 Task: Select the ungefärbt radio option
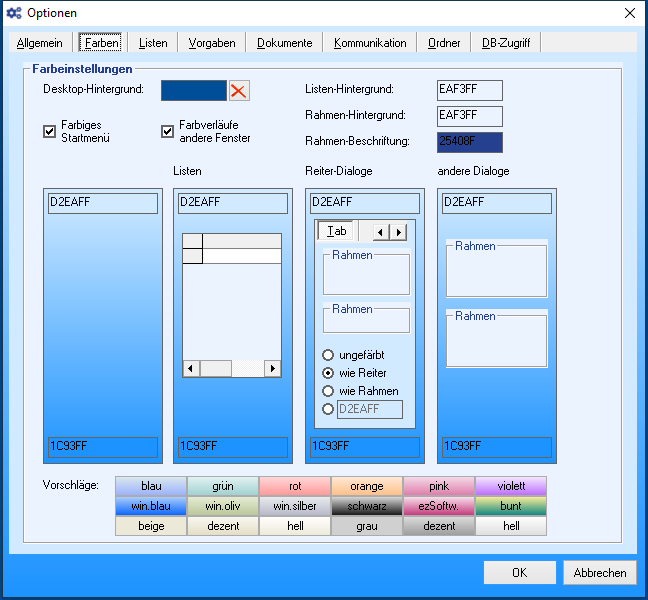[x=328, y=355]
